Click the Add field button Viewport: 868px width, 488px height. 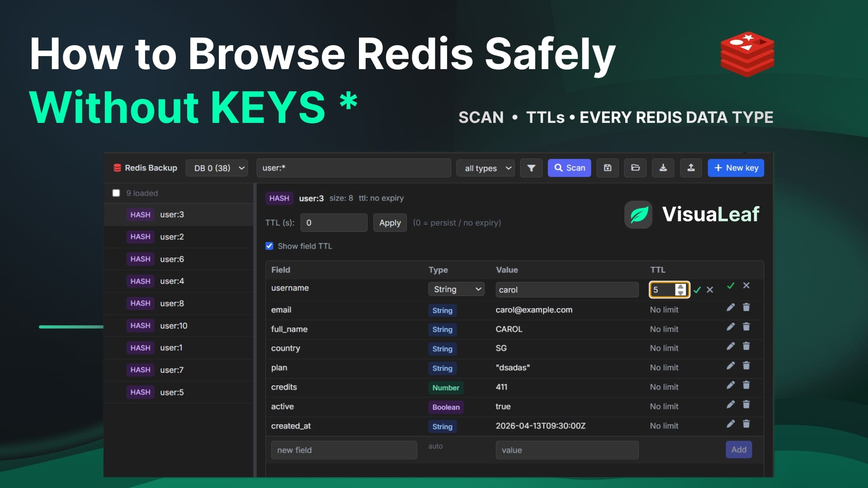(739, 450)
